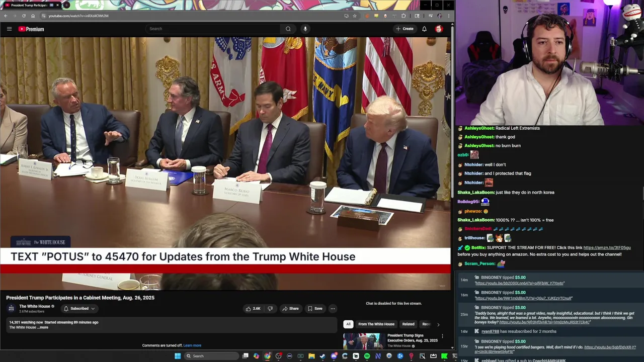The image size is (644, 362).
Task: Open new browser tab with plus
Action: pos(66,5)
